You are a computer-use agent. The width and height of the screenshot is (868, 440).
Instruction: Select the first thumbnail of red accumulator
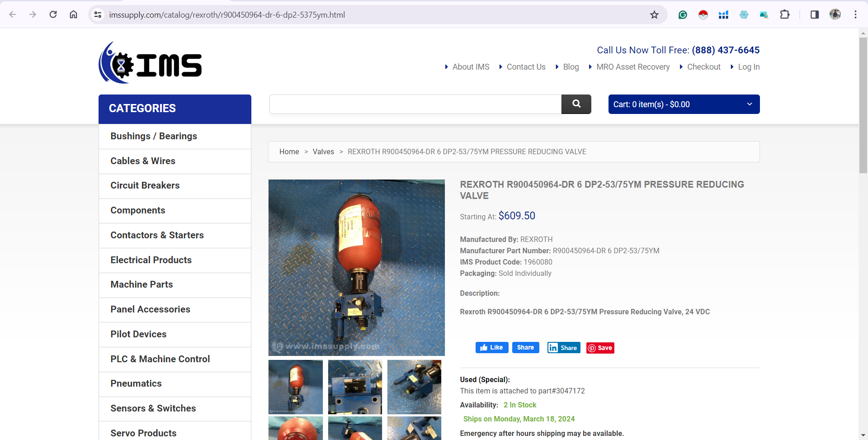click(x=296, y=387)
